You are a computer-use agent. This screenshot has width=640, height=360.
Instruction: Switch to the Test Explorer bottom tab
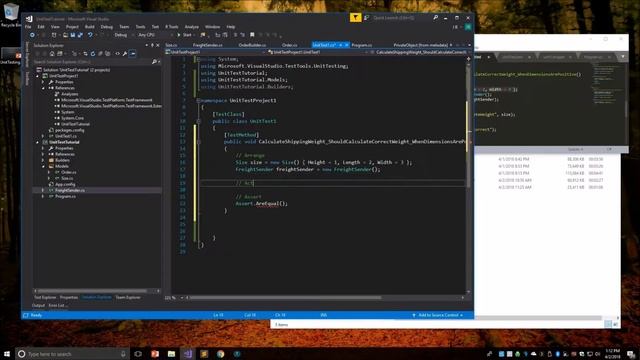click(45, 297)
